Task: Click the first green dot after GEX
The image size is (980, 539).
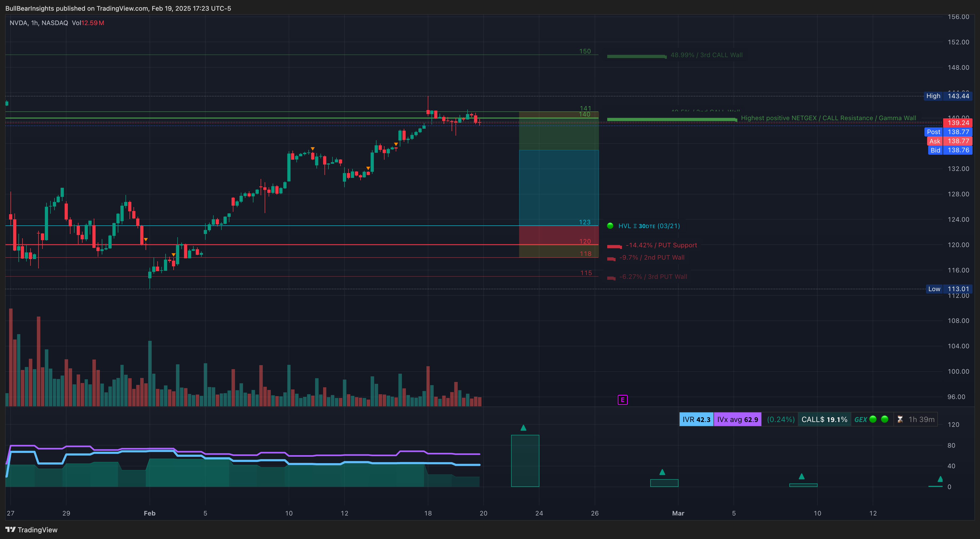Action: tap(873, 419)
